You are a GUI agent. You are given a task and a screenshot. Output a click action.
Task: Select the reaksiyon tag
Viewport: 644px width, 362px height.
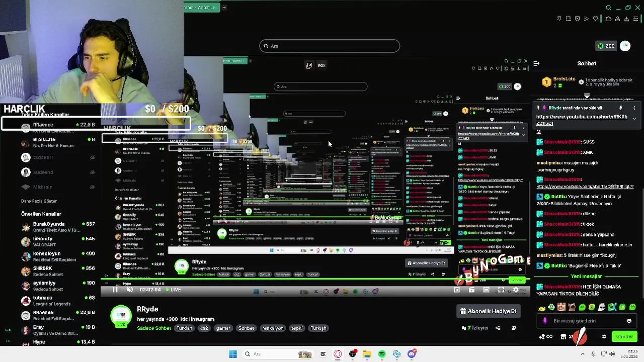tap(273, 328)
